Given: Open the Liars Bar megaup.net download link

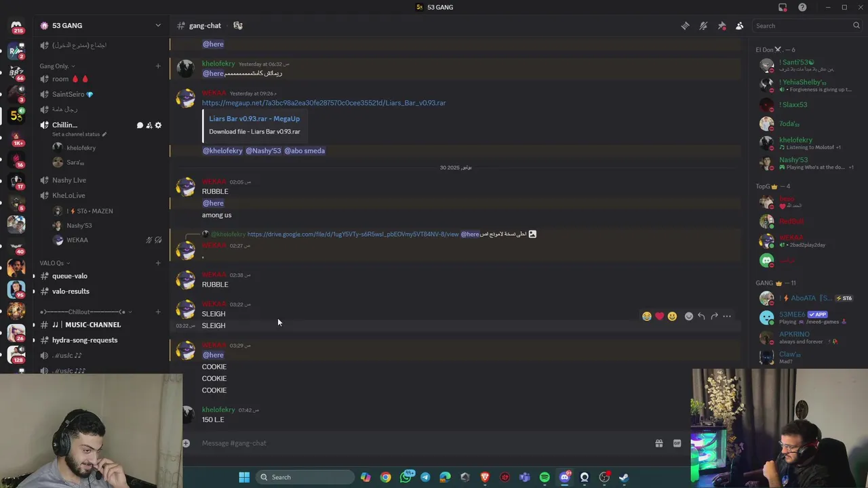Looking at the screenshot, I should (323, 103).
